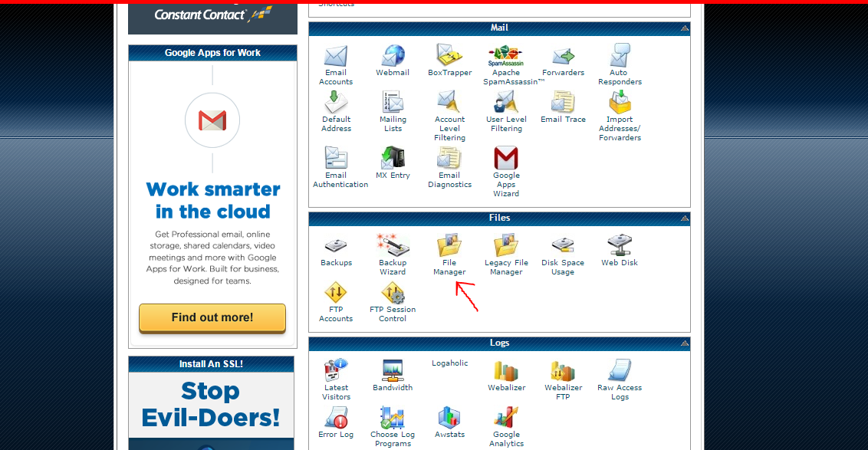Collapse the Mail section

click(x=684, y=28)
